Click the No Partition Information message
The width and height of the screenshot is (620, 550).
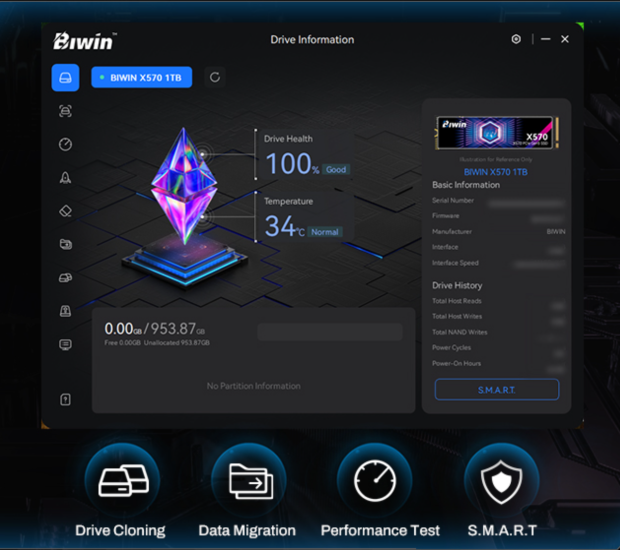253,386
